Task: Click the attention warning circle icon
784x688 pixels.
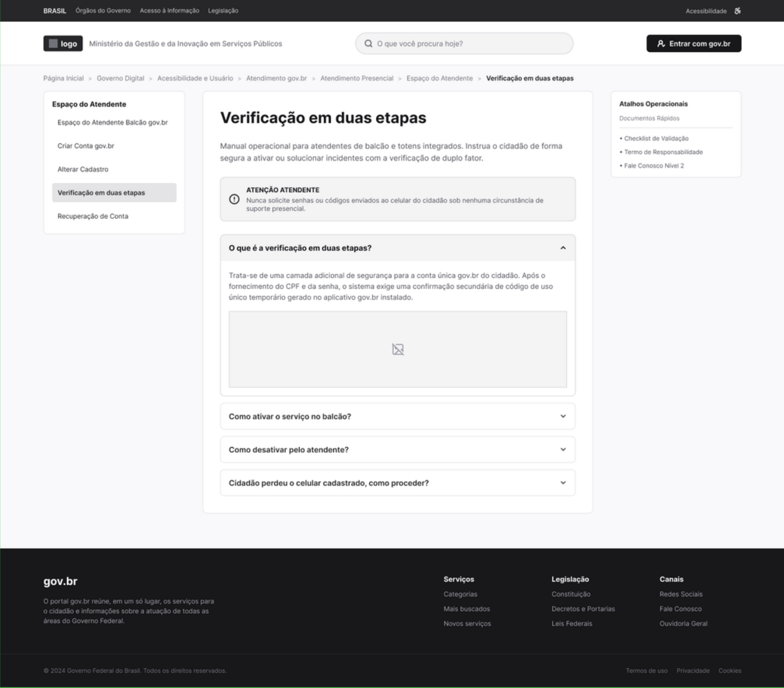Action: [234, 199]
